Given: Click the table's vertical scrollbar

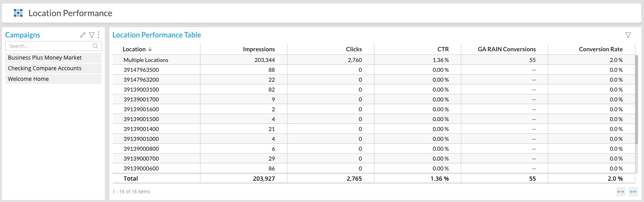Looking at the screenshot, I should coord(636,99).
